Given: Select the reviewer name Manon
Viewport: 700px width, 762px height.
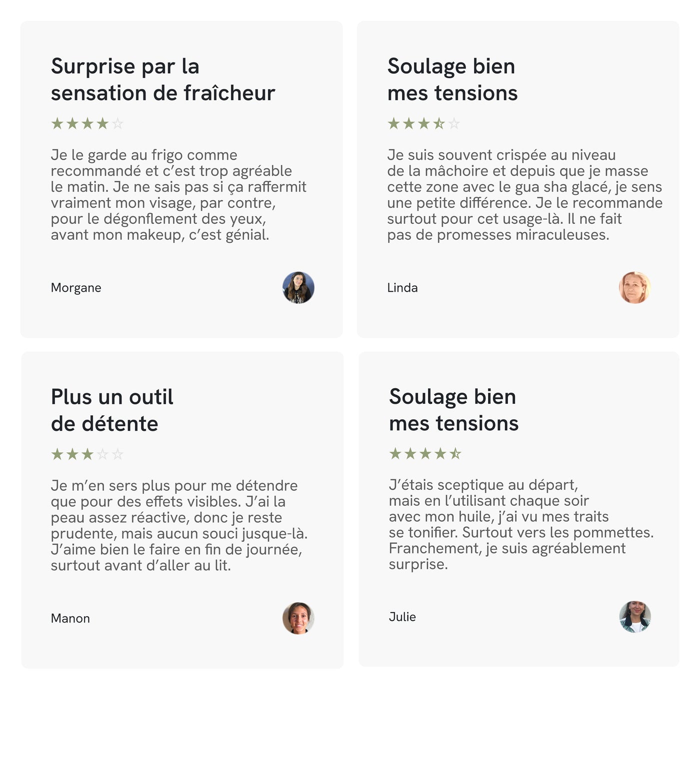Looking at the screenshot, I should coord(70,618).
